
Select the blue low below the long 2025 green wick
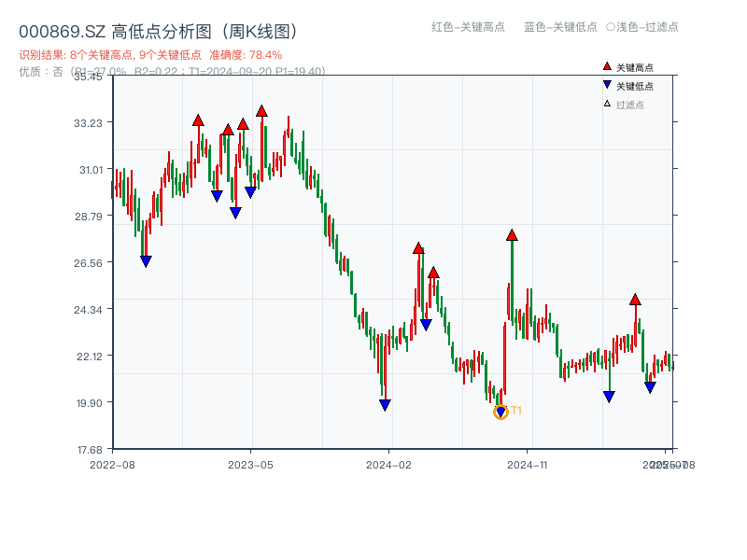[x=609, y=396]
